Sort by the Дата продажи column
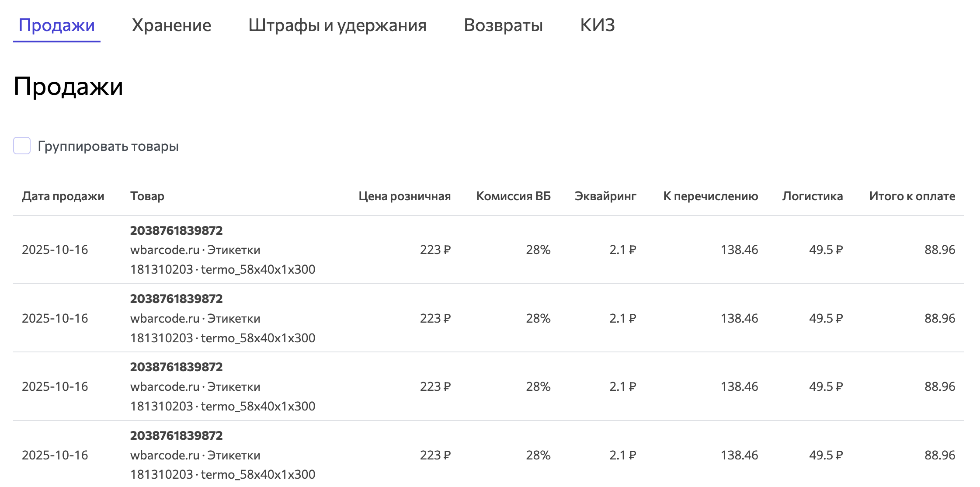The image size is (980, 487). (63, 196)
